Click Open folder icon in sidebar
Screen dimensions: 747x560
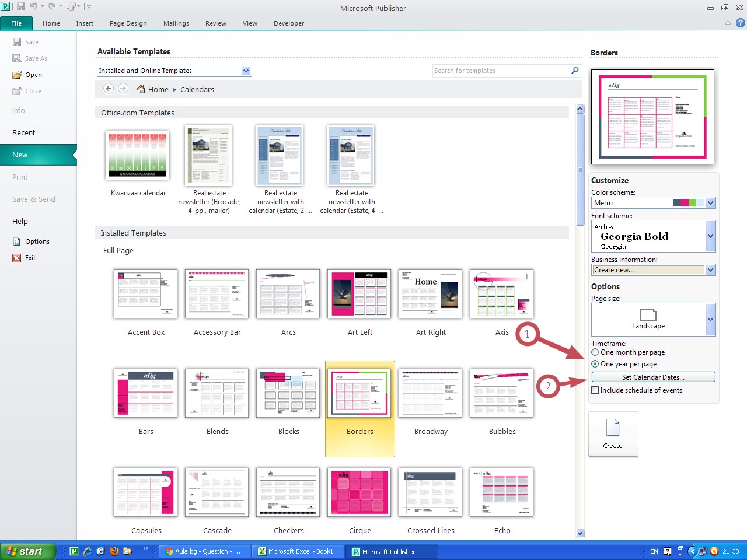tap(17, 75)
